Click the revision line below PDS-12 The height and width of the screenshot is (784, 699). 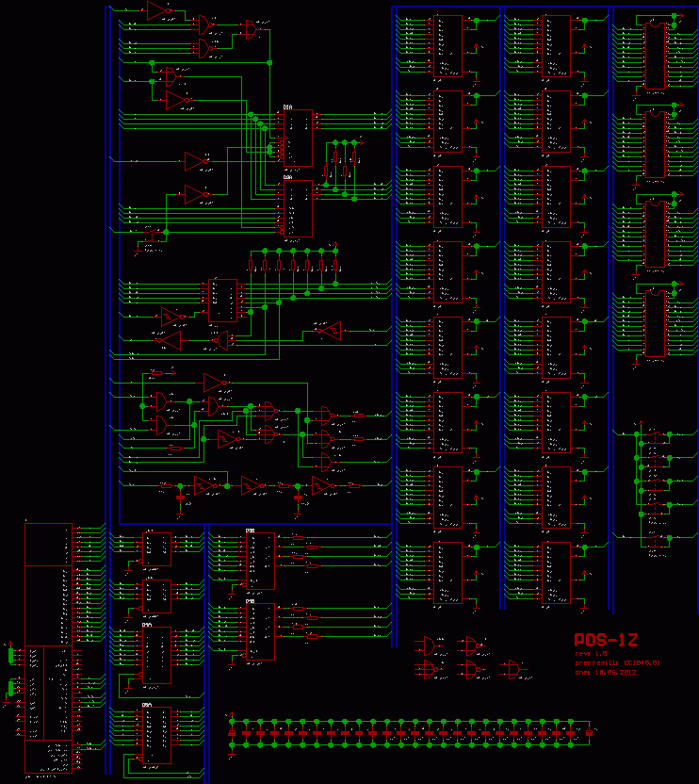[x=592, y=653]
